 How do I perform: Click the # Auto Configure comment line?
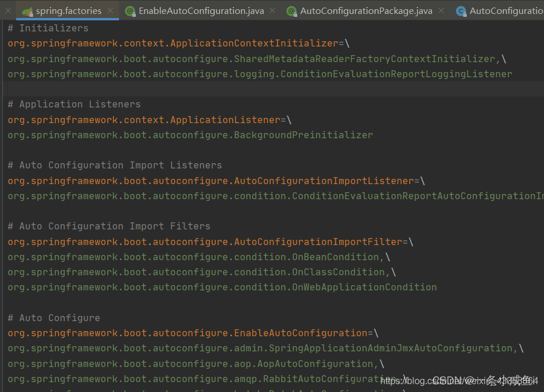click(53, 317)
